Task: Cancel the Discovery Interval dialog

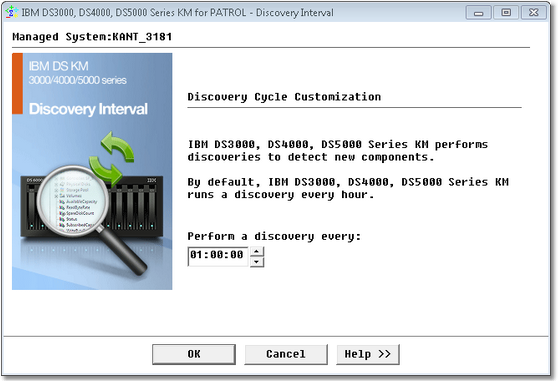Action: [286, 354]
